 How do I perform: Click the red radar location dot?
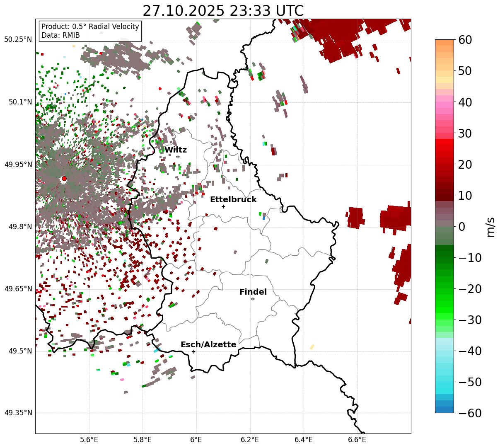[x=64, y=179]
